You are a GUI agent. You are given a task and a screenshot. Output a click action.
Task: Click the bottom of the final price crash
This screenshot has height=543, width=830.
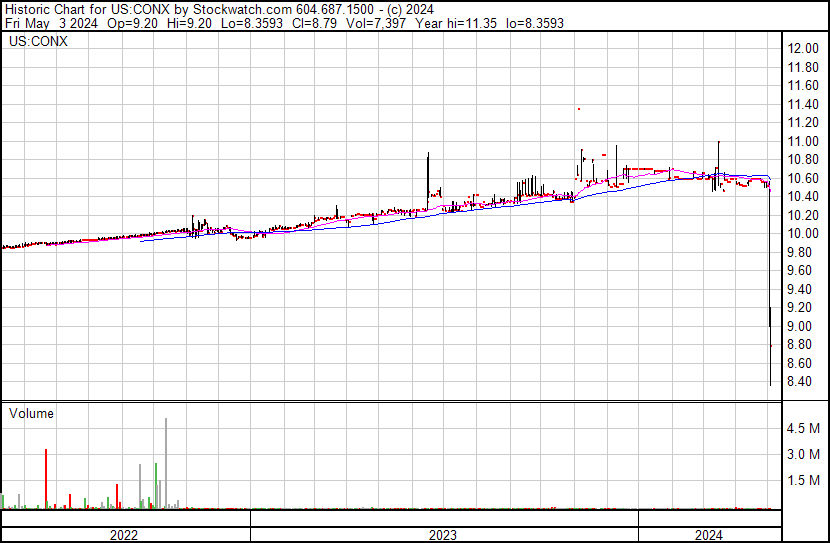[x=770, y=383]
